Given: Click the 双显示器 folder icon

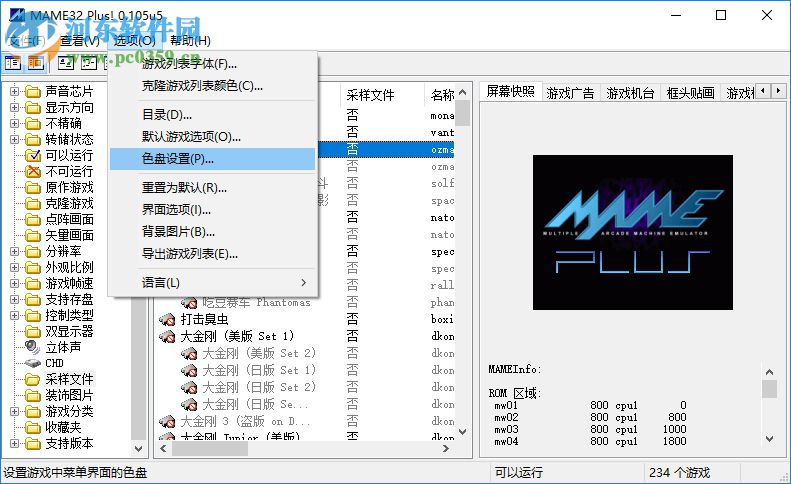Looking at the screenshot, I should 33,332.
